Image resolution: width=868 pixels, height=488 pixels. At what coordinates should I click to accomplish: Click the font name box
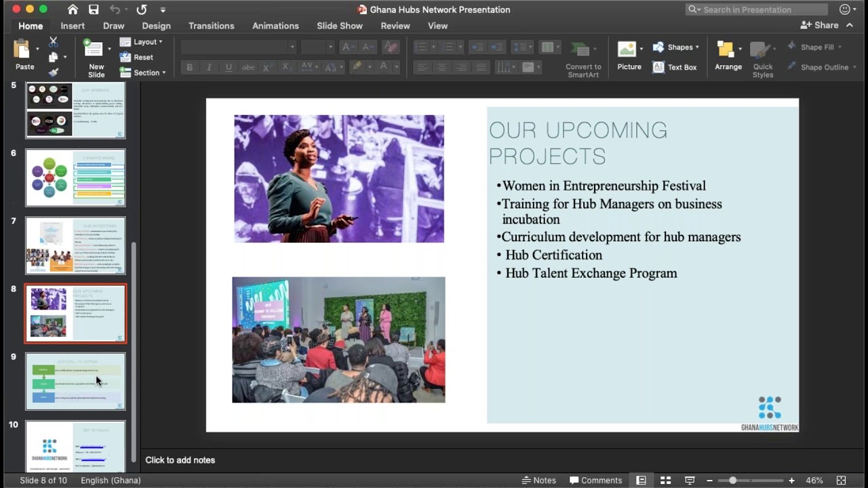tap(238, 47)
